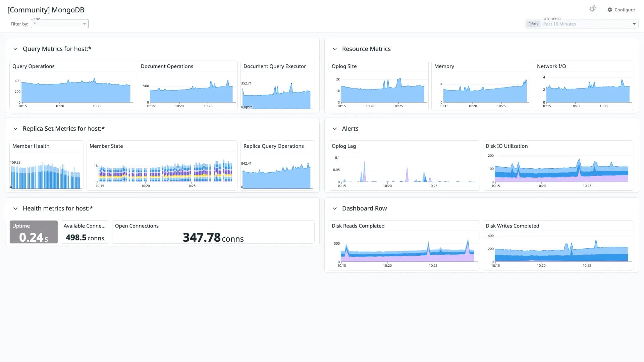Click the Oplog Lag widget title
Screen dimensions: 644x362
344,146
